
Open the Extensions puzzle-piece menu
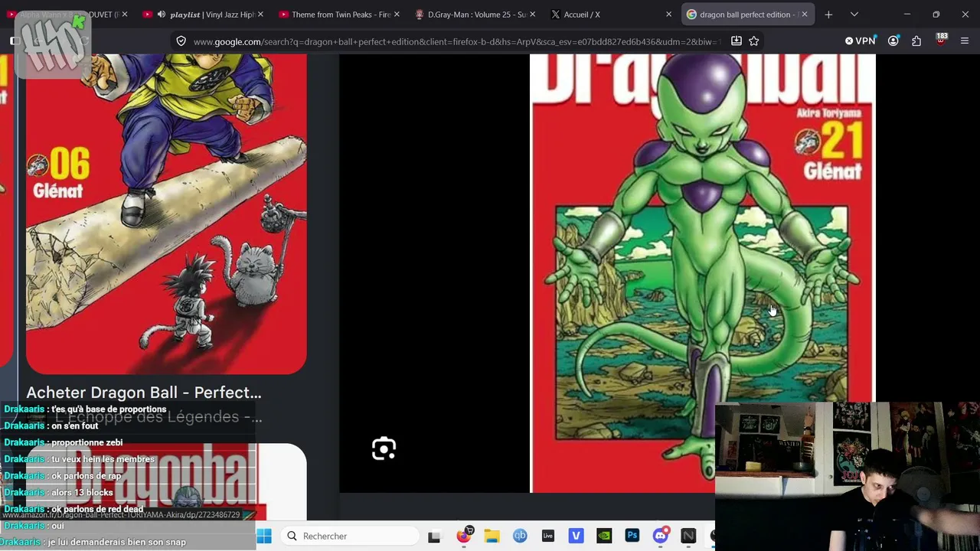(x=916, y=41)
